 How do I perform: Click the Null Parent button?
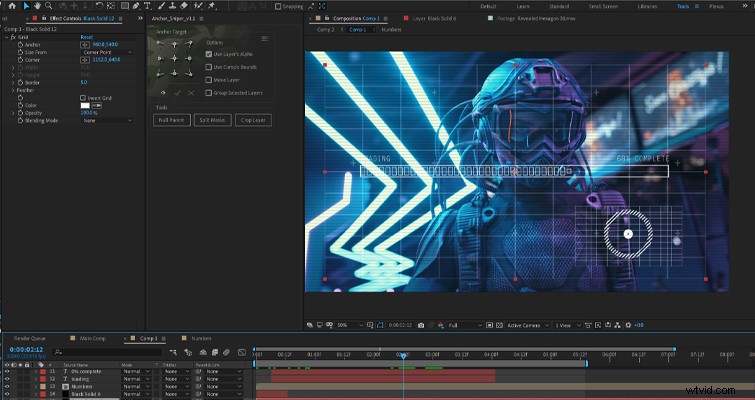tap(172, 120)
